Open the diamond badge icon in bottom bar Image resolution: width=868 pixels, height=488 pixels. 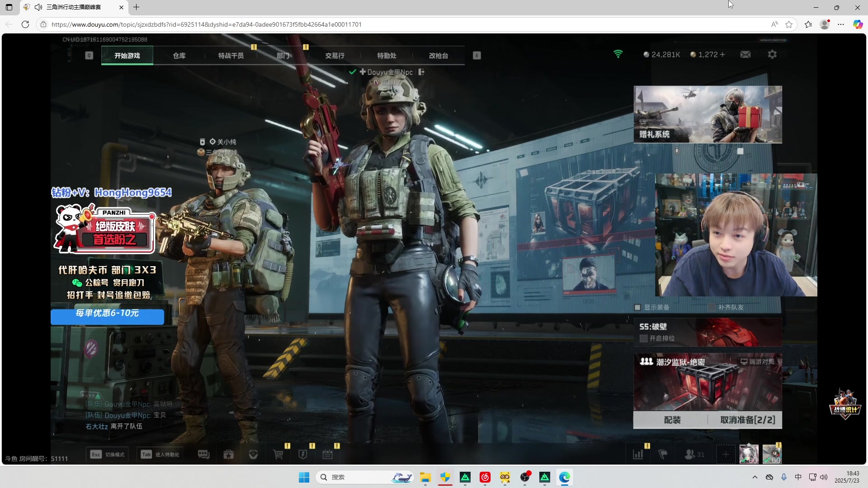click(x=253, y=455)
